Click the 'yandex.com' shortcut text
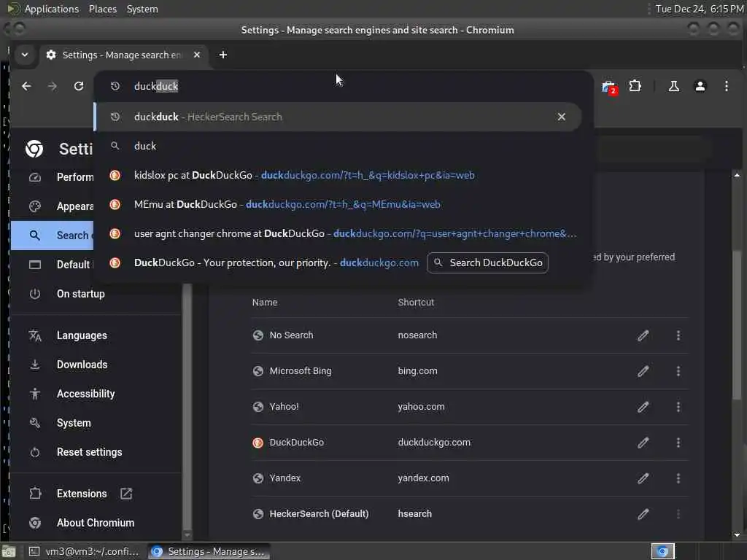 coord(423,478)
